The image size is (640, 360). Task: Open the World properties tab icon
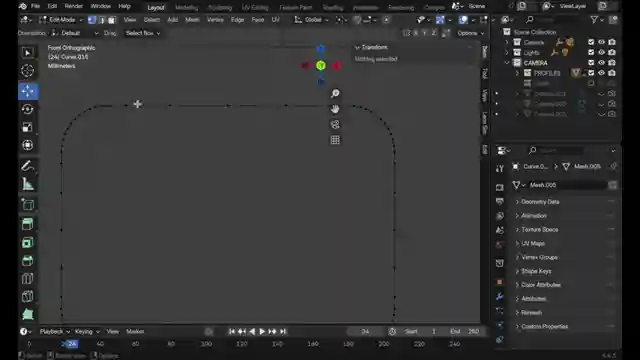coord(500,244)
